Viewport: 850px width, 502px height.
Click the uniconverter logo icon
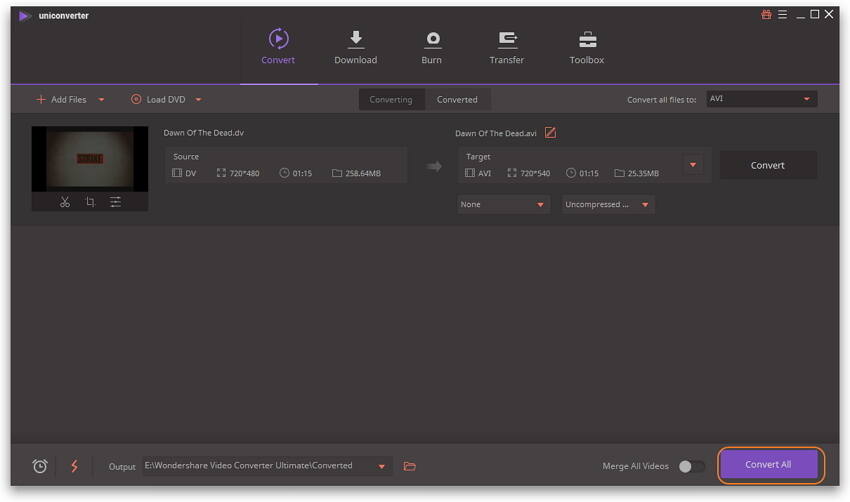tap(23, 16)
